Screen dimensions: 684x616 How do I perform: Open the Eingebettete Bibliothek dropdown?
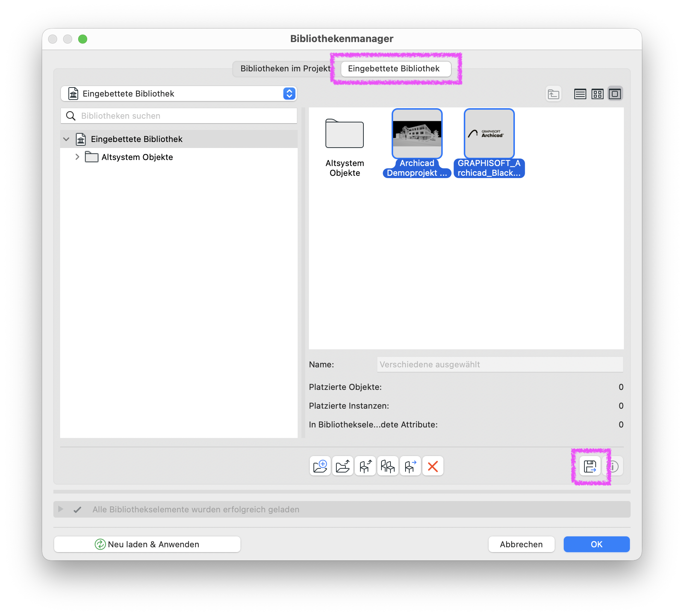tap(179, 94)
